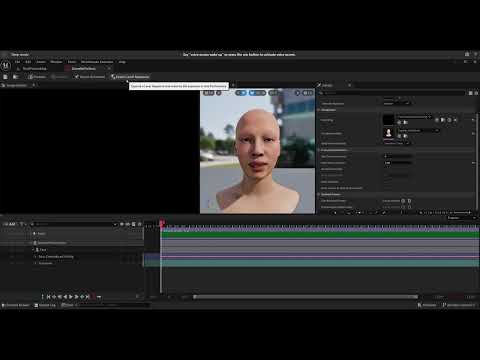Open Details panel settings gear icon
Viewport: 480px width, 360px height.
coord(476,93)
